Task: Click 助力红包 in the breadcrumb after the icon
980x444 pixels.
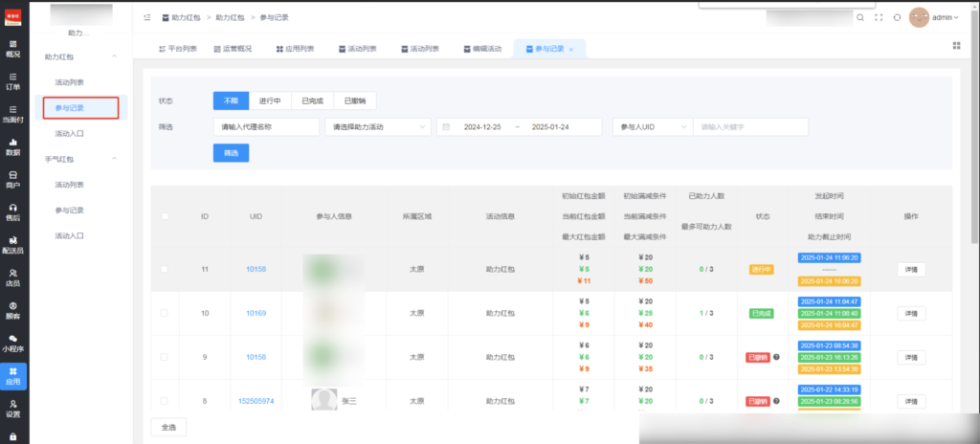Action: point(186,17)
